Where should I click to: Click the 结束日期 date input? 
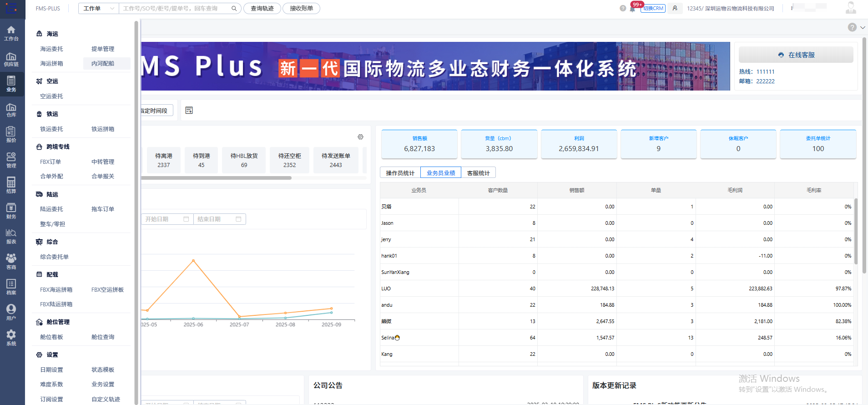[x=220, y=219]
